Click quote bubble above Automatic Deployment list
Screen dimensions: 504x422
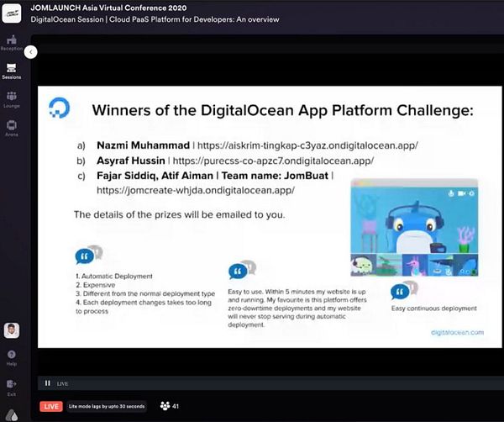tap(89, 255)
